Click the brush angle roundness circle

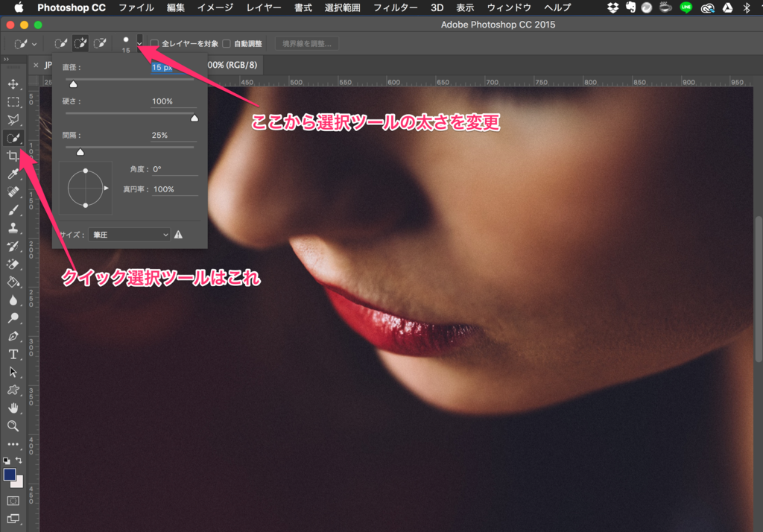(86, 188)
